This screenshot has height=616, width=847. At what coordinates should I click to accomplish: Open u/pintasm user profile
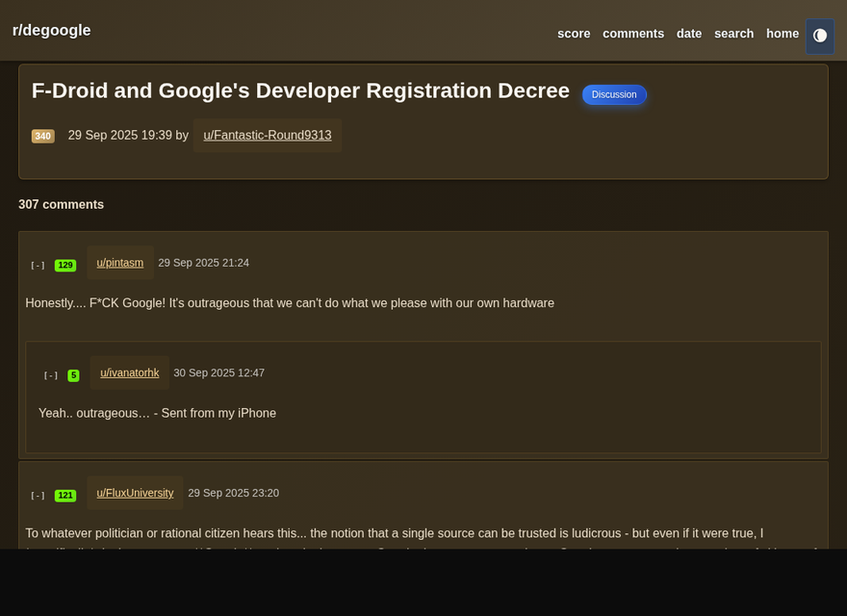120,263
